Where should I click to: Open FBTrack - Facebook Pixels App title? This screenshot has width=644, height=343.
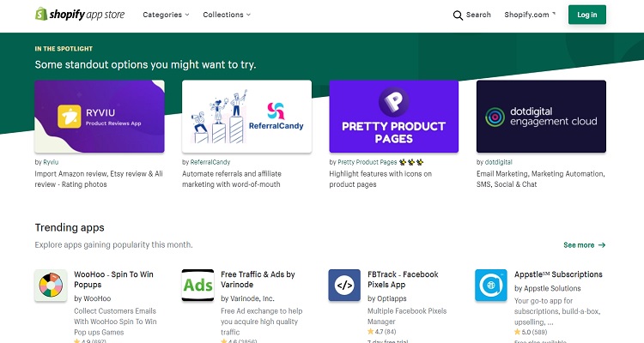403,280
